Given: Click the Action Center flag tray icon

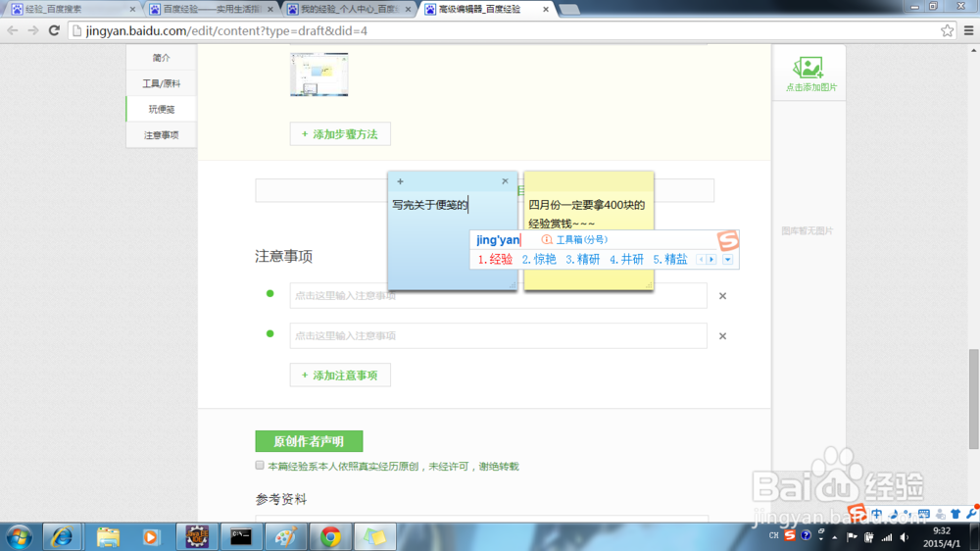Looking at the screenshot, I should (852, 537).
